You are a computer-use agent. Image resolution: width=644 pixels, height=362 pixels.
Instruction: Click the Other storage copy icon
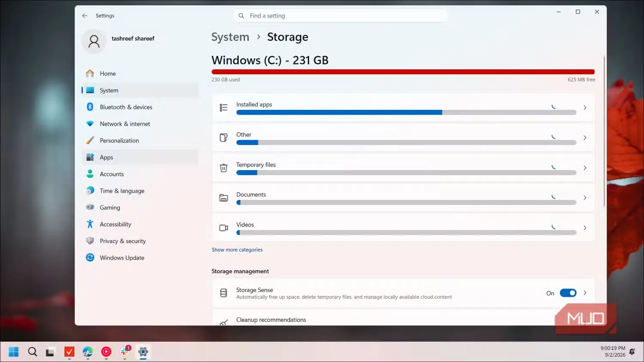click(x=223, y=138)
